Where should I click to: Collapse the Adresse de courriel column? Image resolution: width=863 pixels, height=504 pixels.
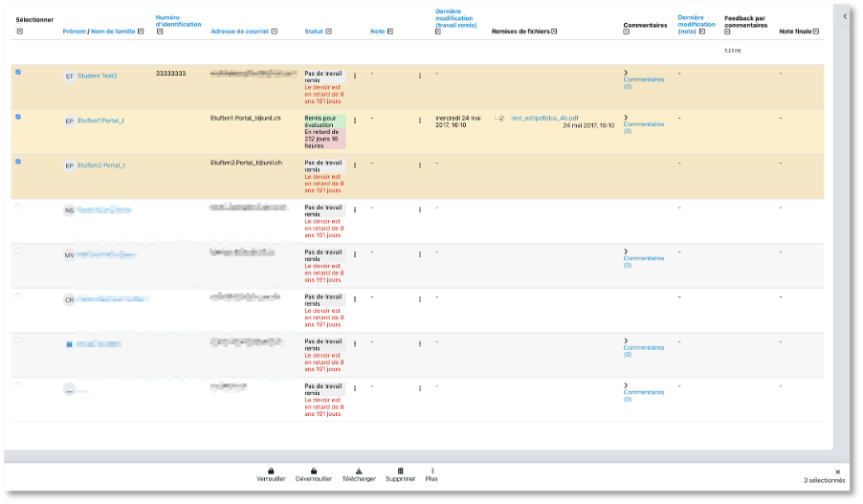coord(274,32)
